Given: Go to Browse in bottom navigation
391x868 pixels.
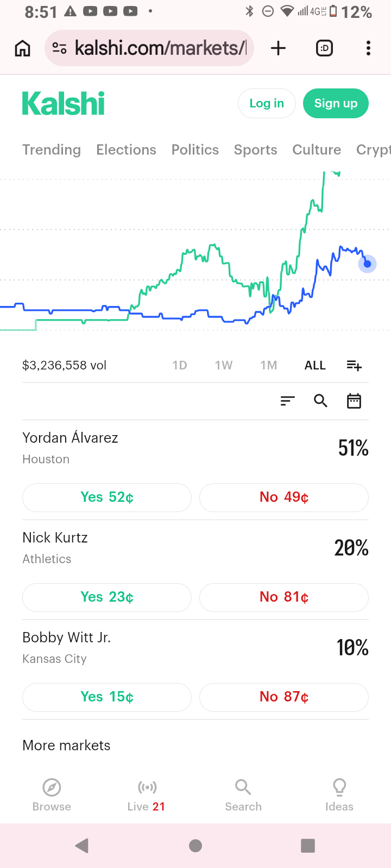Looking at the screenshot, I should 52,795.
